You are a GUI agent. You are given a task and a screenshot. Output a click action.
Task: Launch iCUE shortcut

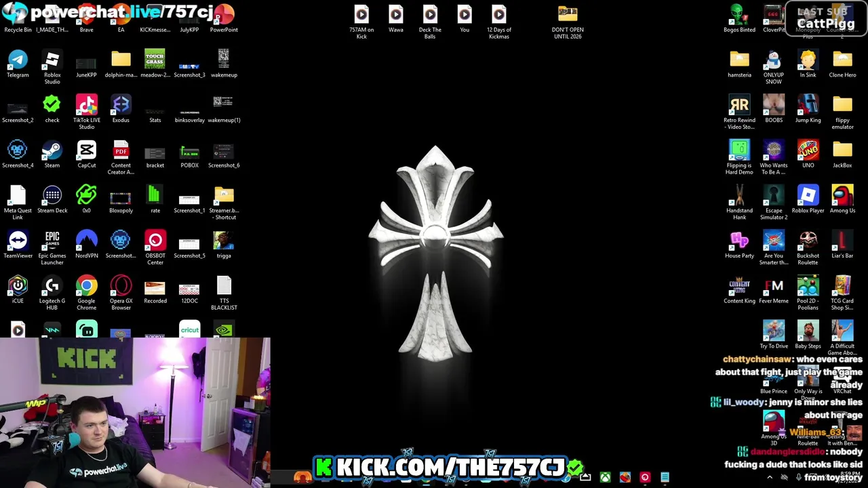pos(18,290)
